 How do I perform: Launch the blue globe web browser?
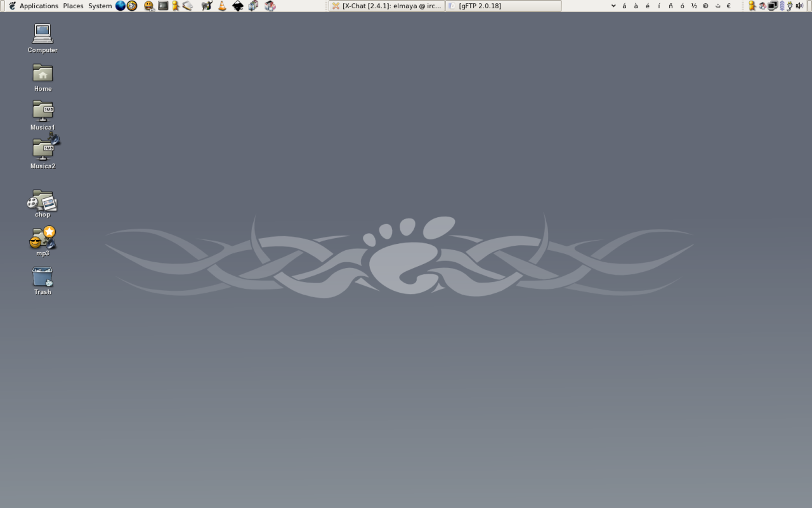[x=120, y=6]
